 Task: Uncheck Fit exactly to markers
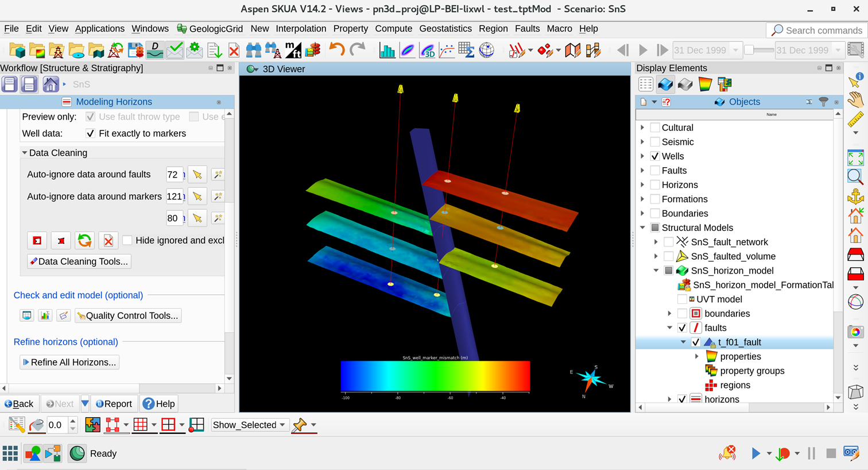90,133
